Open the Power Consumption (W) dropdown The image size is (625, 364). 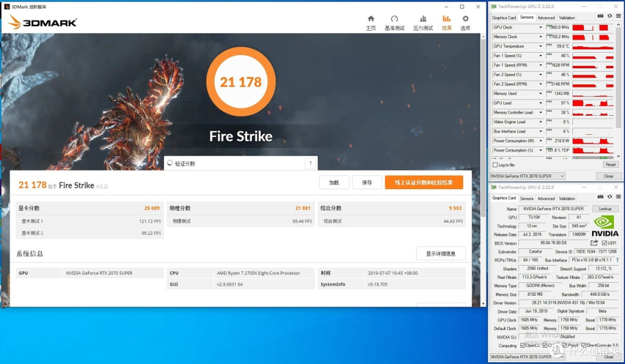(x=541, y=141)
